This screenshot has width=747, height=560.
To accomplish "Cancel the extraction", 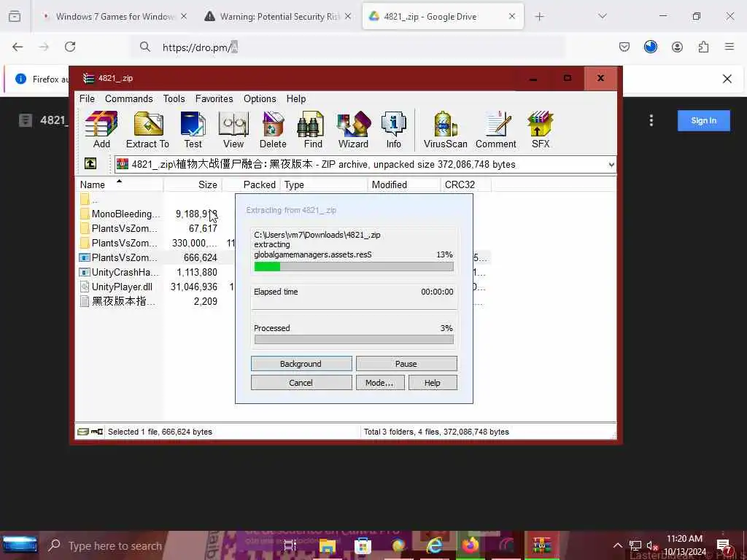I will click(301, 383).
